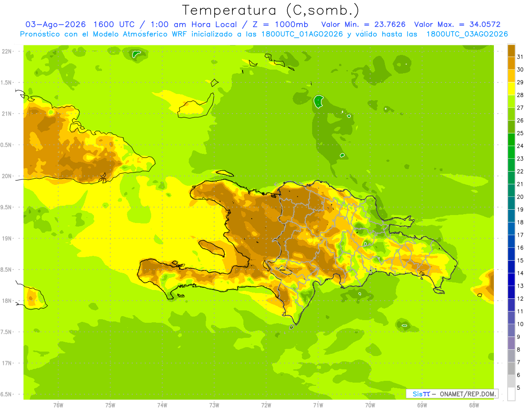
Task: Click the '20N' latitude label
Action: point(6,176)
